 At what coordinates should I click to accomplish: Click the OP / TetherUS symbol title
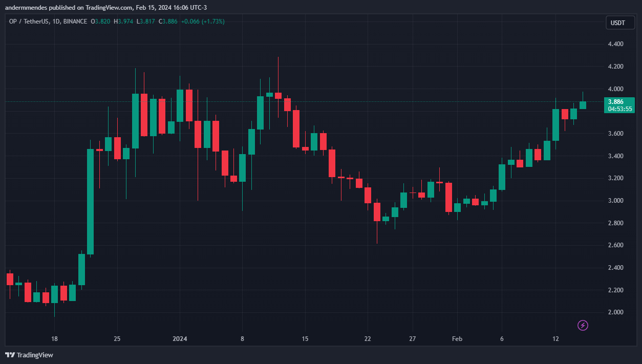point(30,22)
